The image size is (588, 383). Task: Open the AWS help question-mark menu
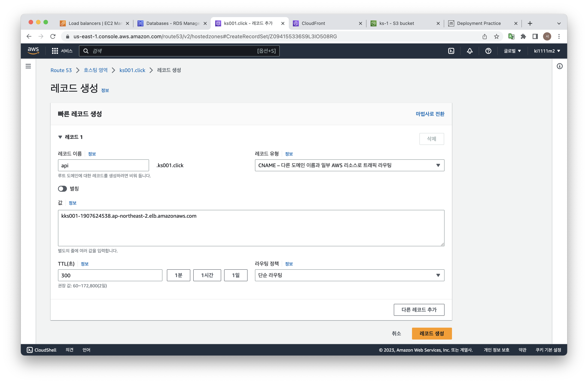point(488,51)
